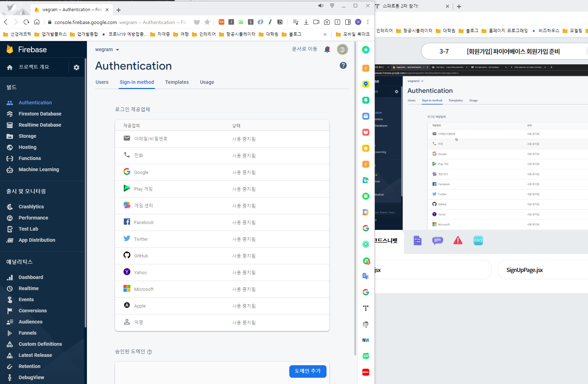Open the Play 게임 provider
588x384 pixels.
[x=222, y=189]
